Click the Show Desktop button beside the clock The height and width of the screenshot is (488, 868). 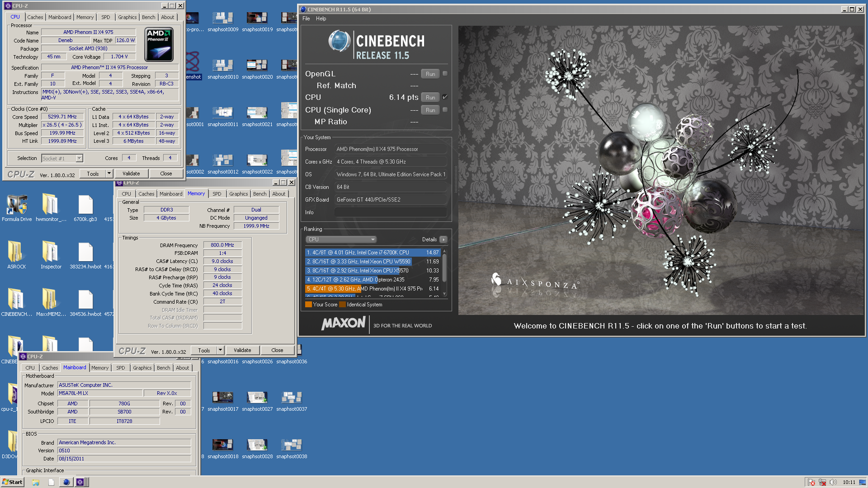863,482
